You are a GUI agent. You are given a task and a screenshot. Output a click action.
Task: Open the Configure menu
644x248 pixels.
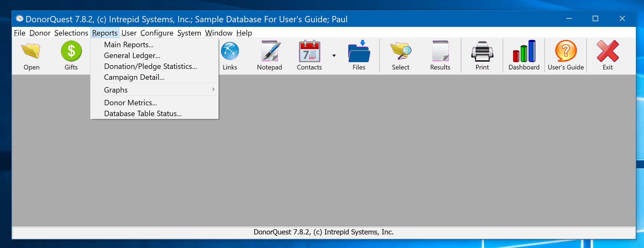click(x=157, y=33)
